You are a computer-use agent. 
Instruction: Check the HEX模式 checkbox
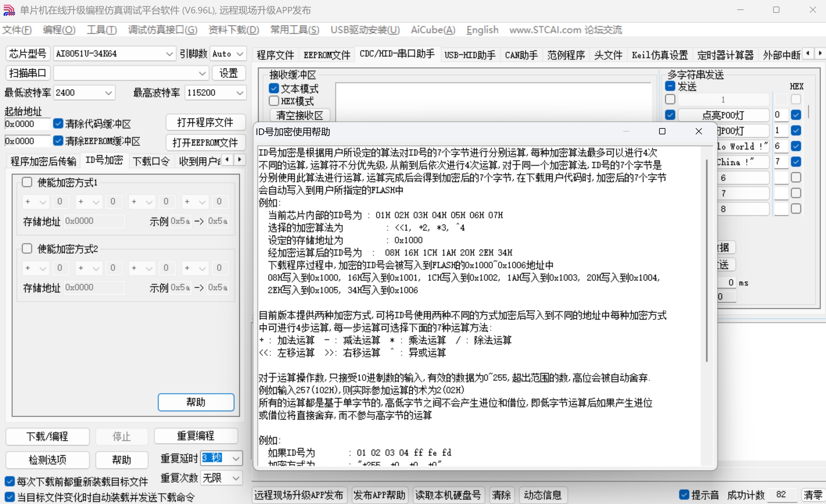point(273,101)
